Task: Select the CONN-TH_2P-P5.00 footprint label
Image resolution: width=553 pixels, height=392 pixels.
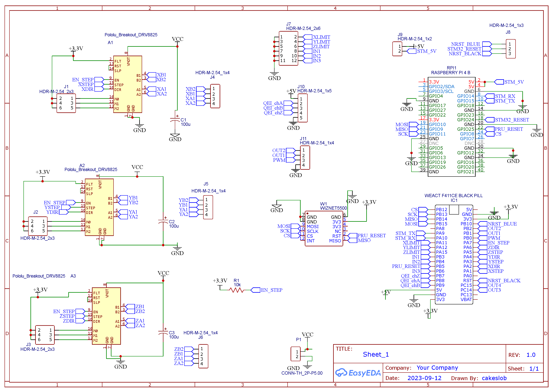Action: click(302, 373)
